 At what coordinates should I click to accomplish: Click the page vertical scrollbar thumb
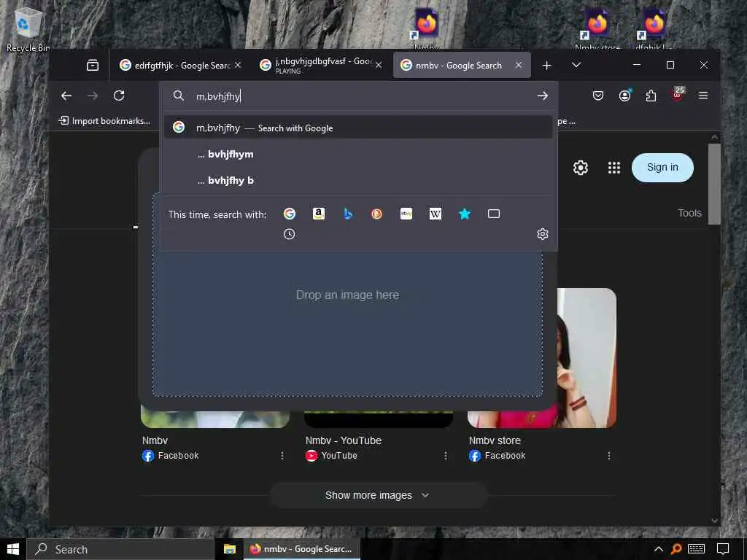[x=714, y=184]
